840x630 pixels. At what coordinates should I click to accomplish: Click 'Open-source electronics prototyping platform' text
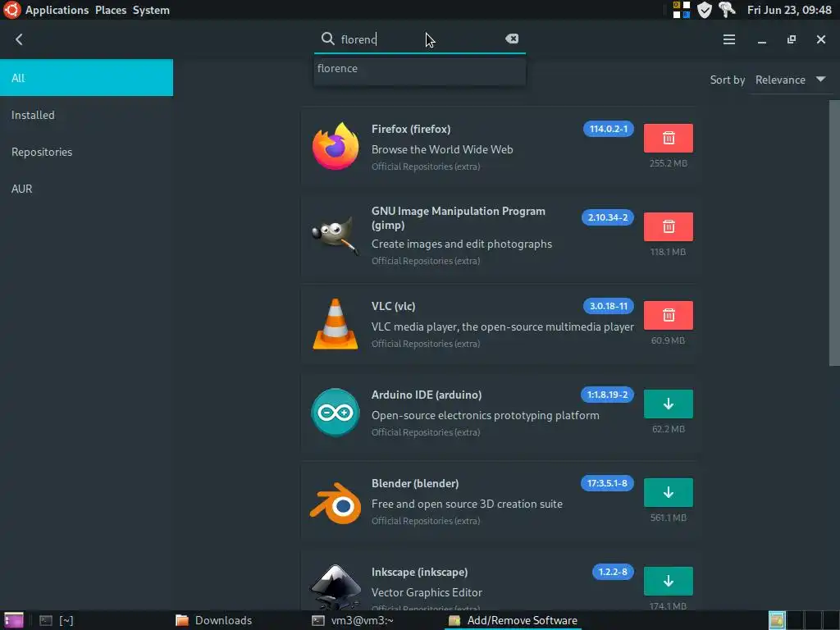coord(486,415)
